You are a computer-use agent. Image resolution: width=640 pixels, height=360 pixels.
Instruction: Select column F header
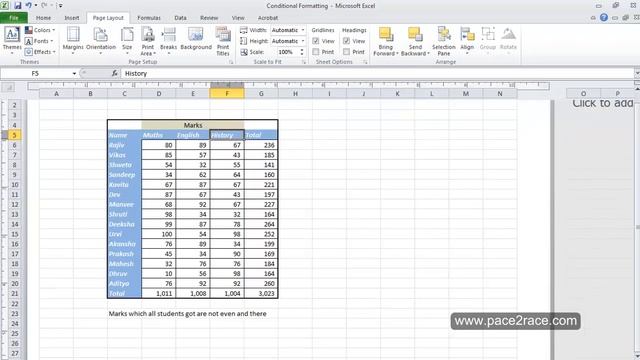227,94
